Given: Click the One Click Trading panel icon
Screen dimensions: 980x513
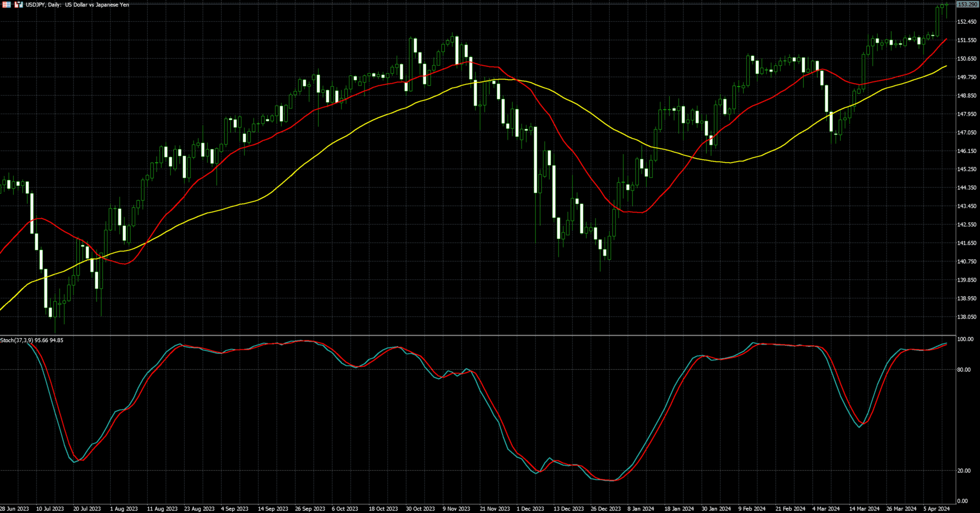Looking at the screenshot, I should tap(7, 5).
